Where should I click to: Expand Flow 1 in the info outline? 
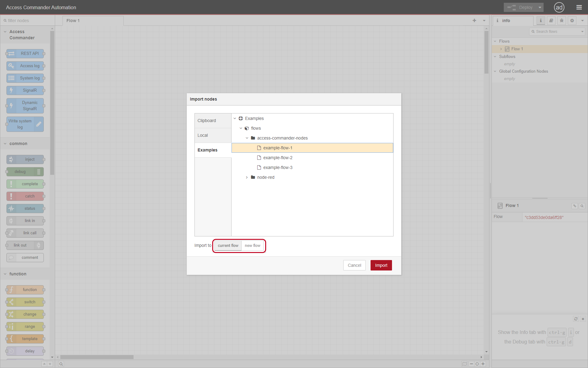[x=501, y=49]
